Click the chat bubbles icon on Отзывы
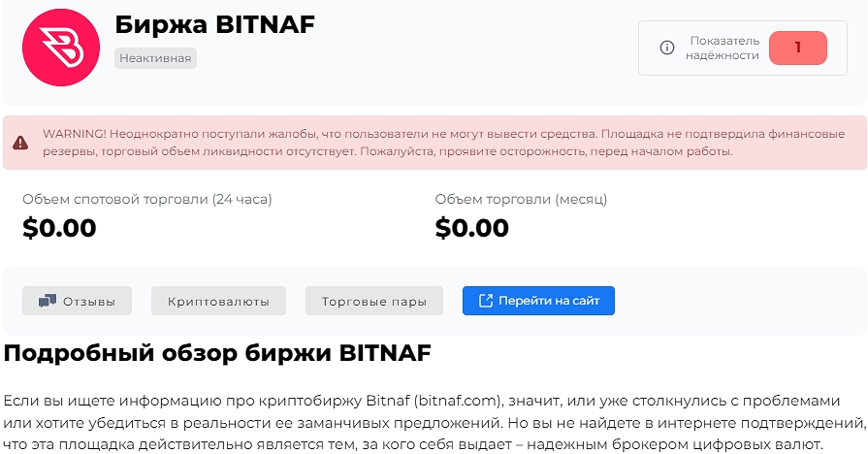 coord(48,301)
